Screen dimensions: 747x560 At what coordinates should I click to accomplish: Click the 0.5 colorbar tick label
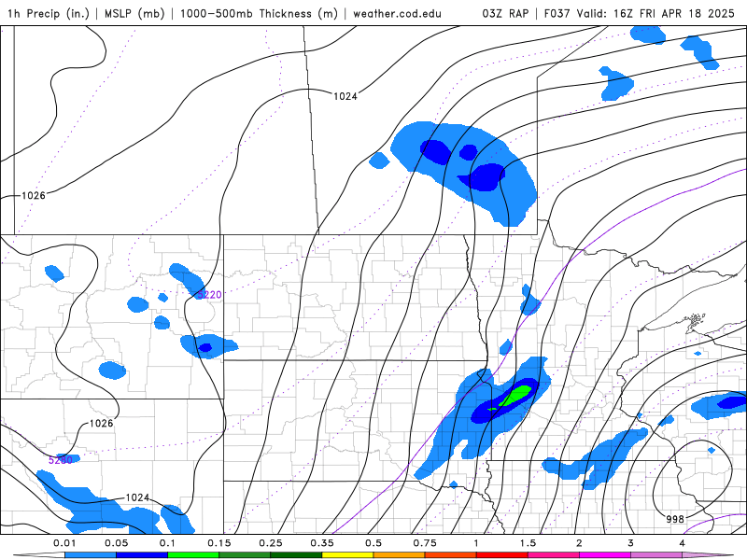point(373,543)
